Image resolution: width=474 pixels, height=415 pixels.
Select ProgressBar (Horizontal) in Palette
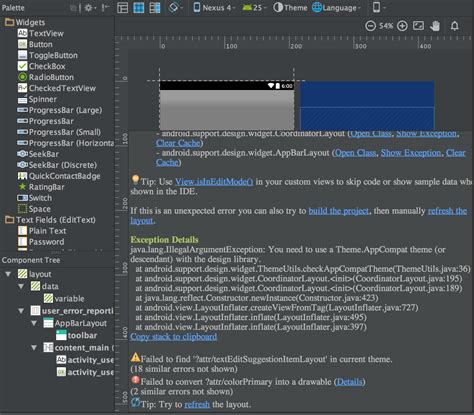[x=65, y=143]
